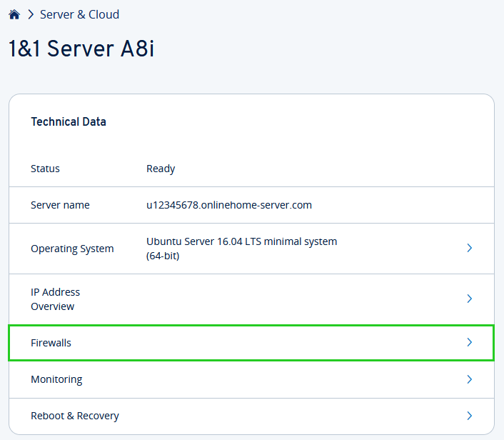
Task: Select the Firewalls row label
Action: 51,343
